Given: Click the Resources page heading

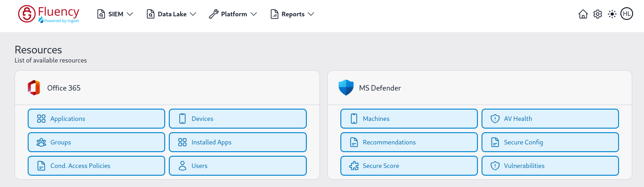Looking at the screenshot, I should [x=38, y=50].
